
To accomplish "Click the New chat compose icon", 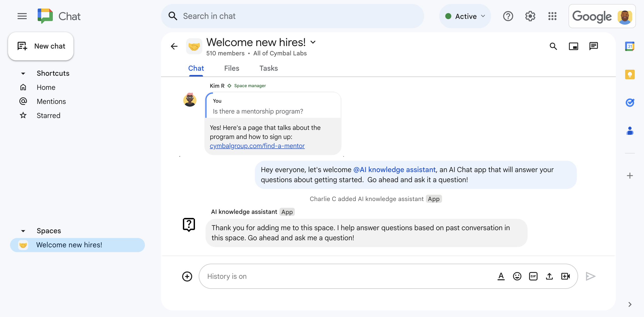I will (22, 46).
